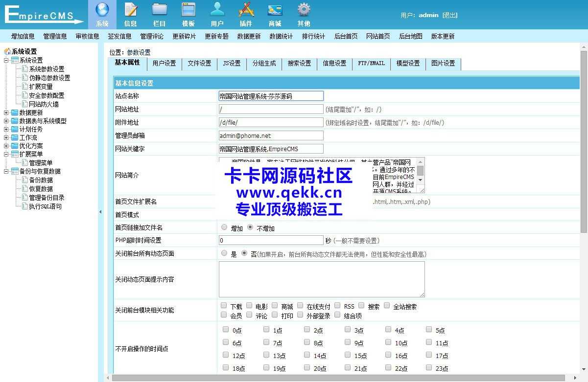
Task: Click the folder icon beside 工作流
Action: (x=15, y=137)
